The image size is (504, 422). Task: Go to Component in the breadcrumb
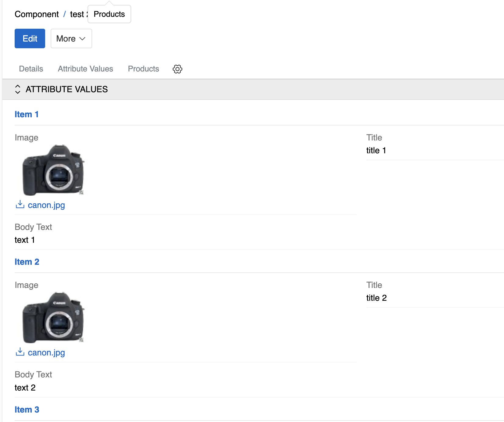[37, 14]
